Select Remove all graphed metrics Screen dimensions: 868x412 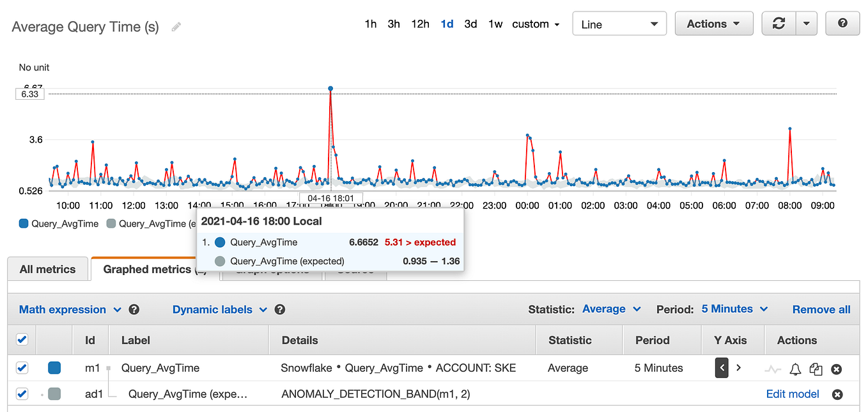(x=821, y=309)
